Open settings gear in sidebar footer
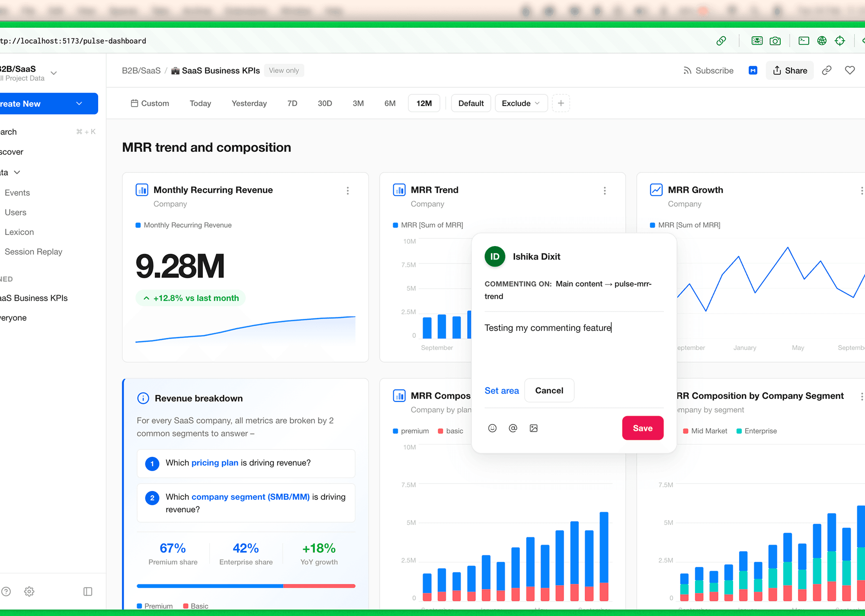The image size is (865, 616). (29, 591)
